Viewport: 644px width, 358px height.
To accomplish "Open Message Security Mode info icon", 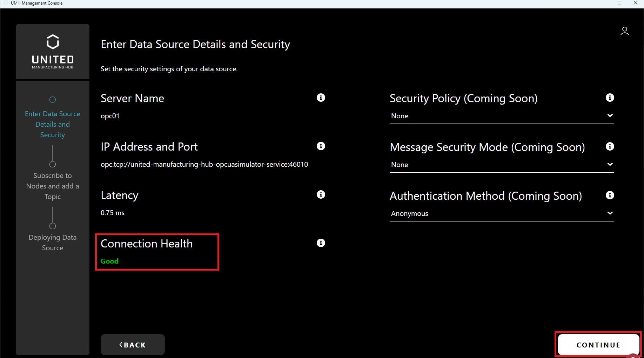I will [610, 146].
